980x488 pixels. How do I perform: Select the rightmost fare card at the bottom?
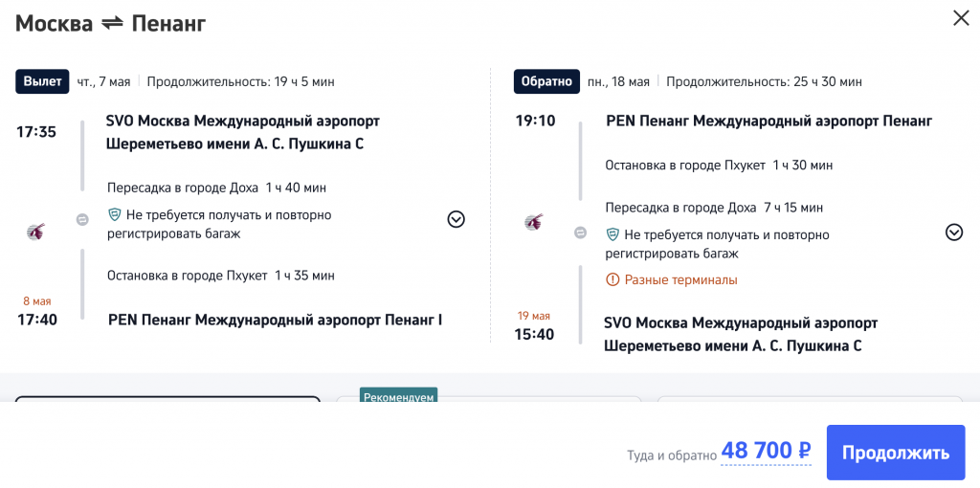pyautogui.click(x=810, y=399)
